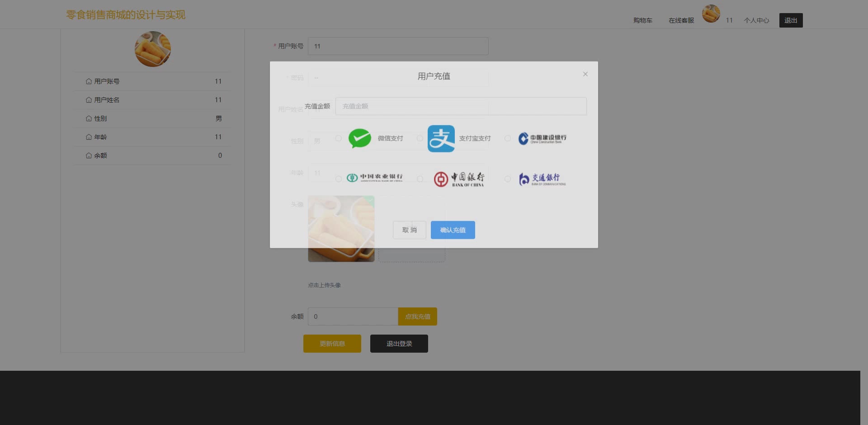Screen dimensions: 868x425
Task: Open 购物车 in the top navigation
Action: click(x=643, y=20)
